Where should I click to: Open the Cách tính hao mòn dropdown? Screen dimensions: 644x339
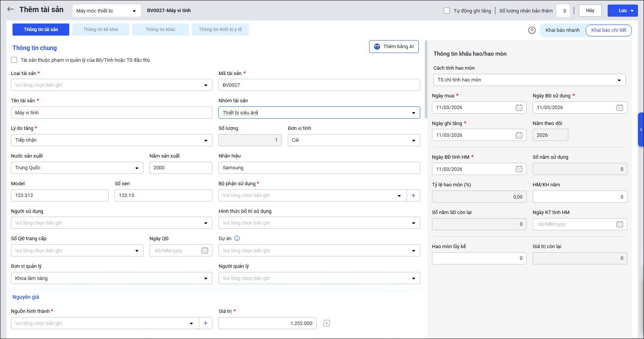pyautogui.click(x=529, y=80)
